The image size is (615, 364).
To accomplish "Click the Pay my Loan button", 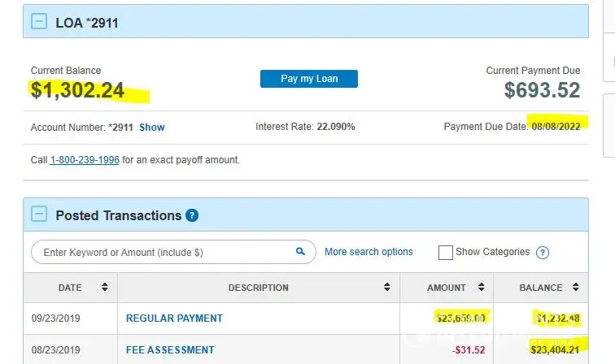I will (309, 79).
